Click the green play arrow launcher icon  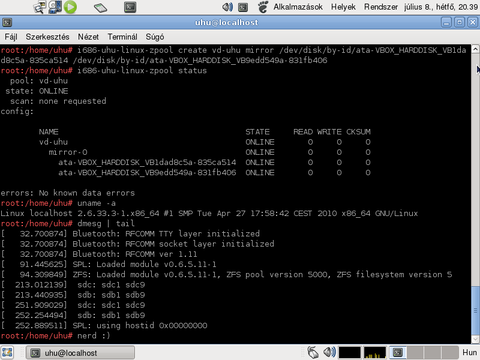coord(70,7)
